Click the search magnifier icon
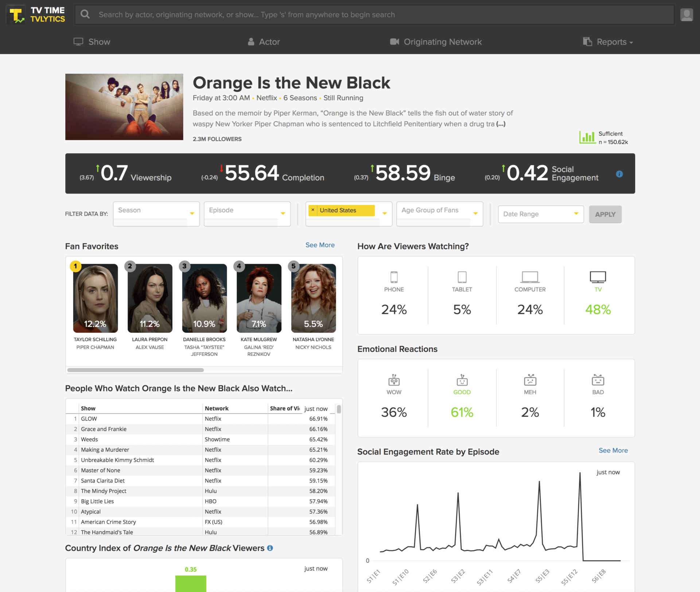This screenshot has height=592, width=700. pos(85,14)
